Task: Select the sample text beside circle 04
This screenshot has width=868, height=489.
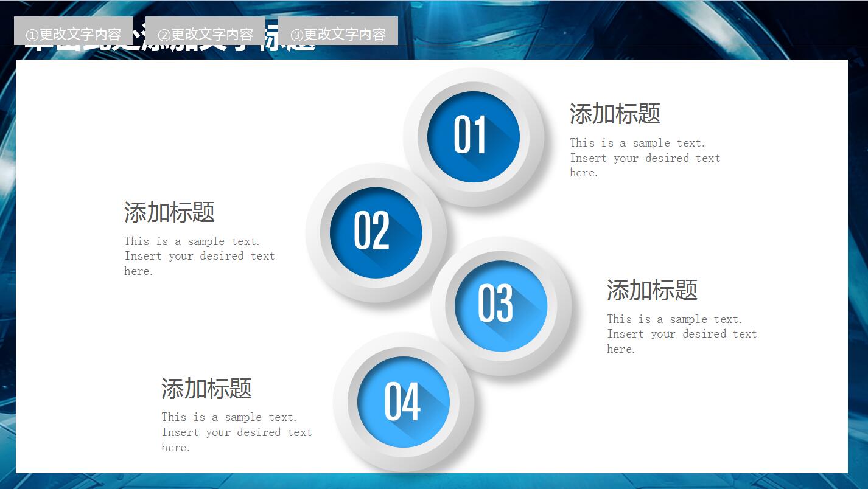Action: [236, 432]
